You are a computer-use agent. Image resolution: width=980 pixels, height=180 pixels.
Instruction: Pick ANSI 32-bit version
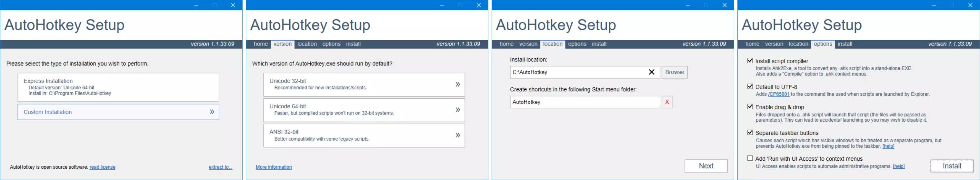(364, 135)
